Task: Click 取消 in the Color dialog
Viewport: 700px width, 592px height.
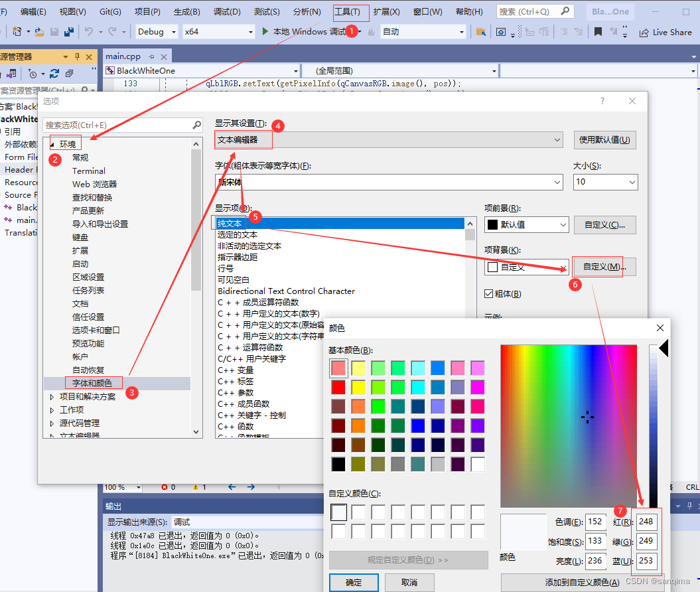Action: (409, 583)
